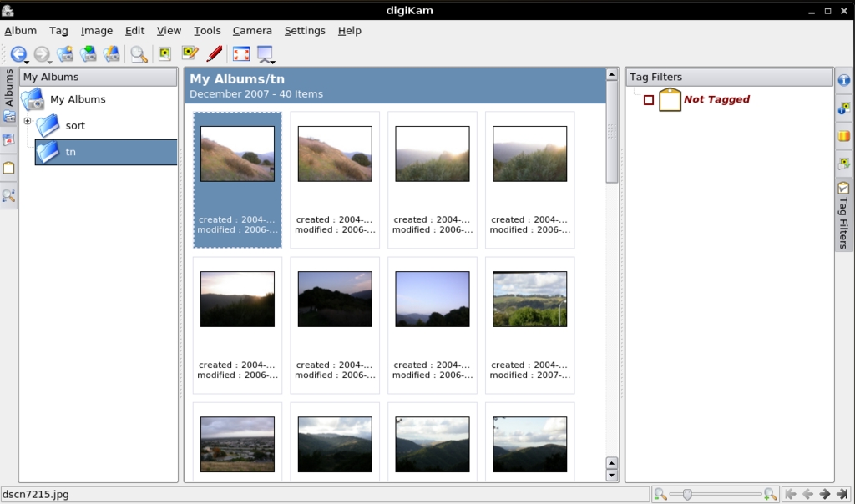Open the calendar Dates sidebar icon
The height and width of the screenshot is (504, 855).
tap(9, 140)
